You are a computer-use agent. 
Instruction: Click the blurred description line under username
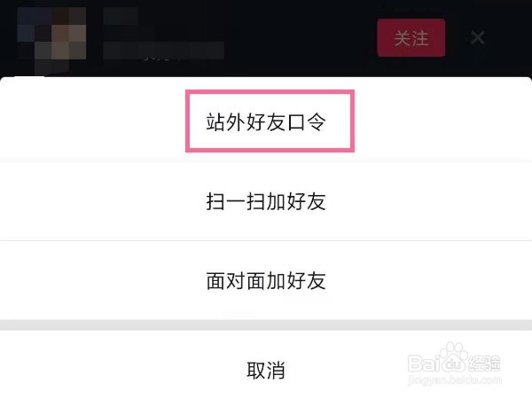click(x=163, y=51)
